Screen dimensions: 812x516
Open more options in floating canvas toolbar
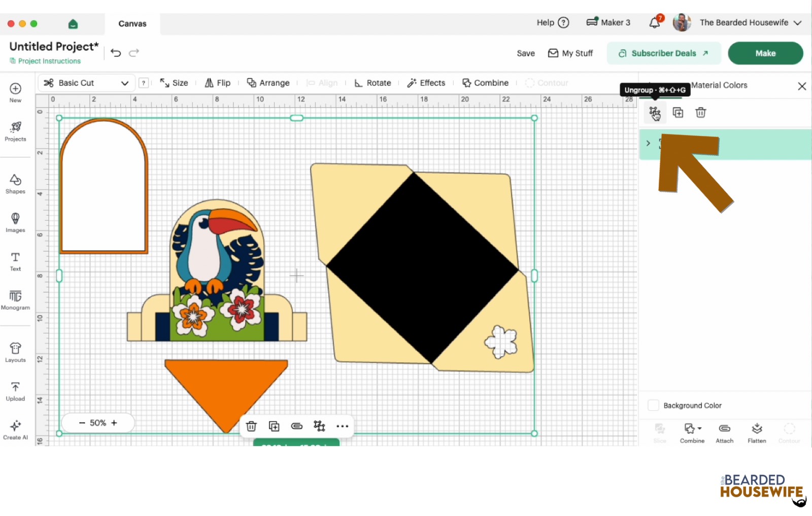point(343,426)
